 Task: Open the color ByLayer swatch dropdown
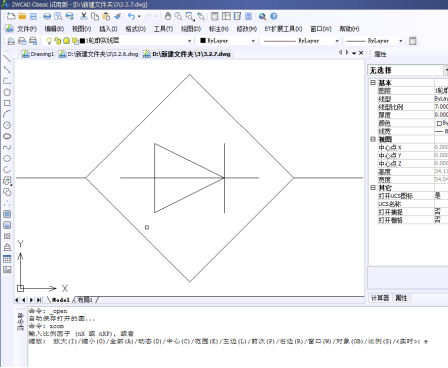(x=253, y=41)
